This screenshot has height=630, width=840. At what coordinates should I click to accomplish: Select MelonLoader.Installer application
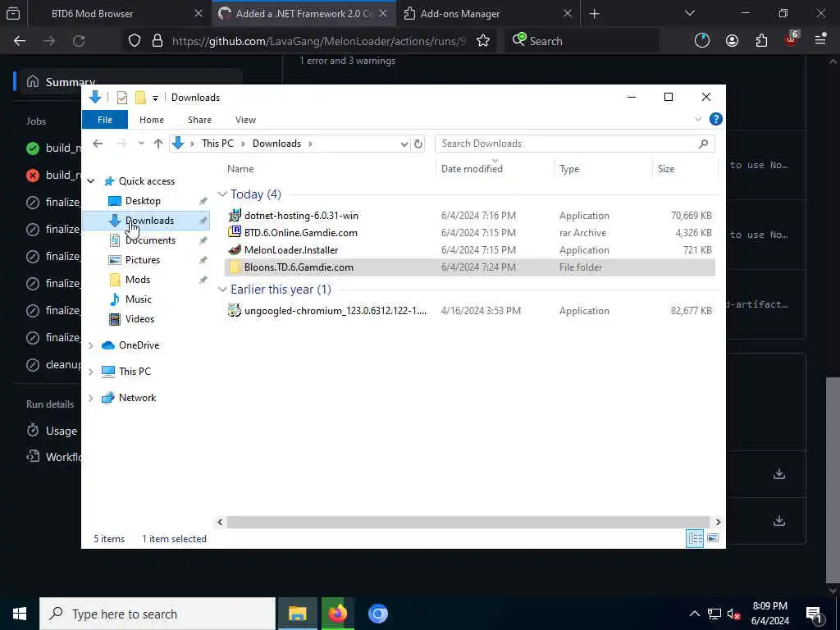(x=291, y=249)
